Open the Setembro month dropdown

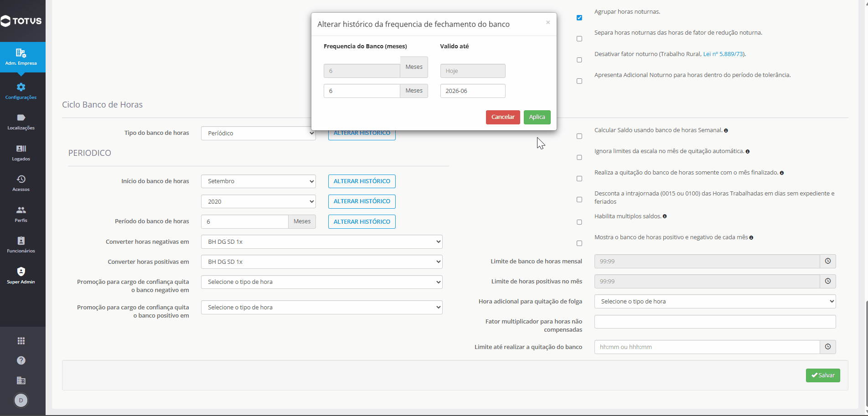(x=258, y=181)
